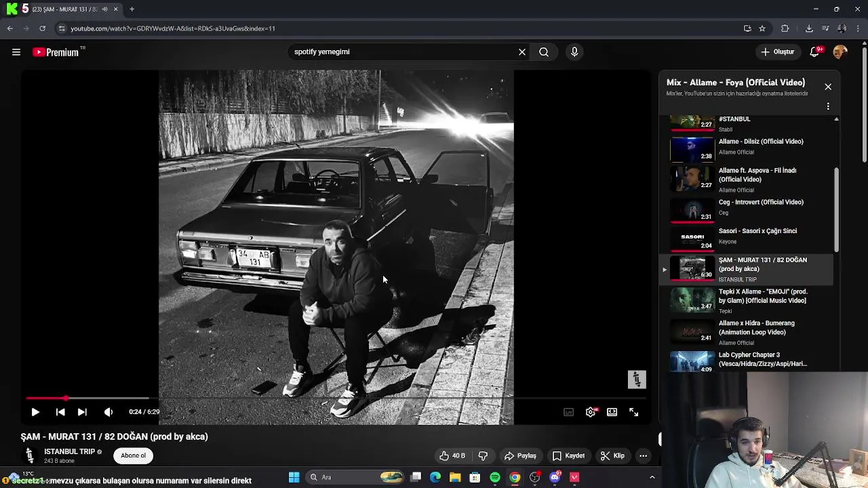Go to YouTube Premium home logo

tap(56, 52)
